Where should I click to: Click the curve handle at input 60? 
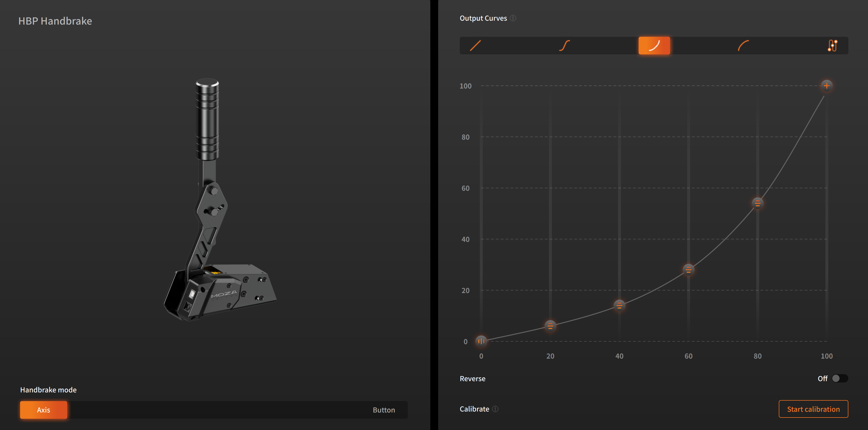[x=688, y=269]
